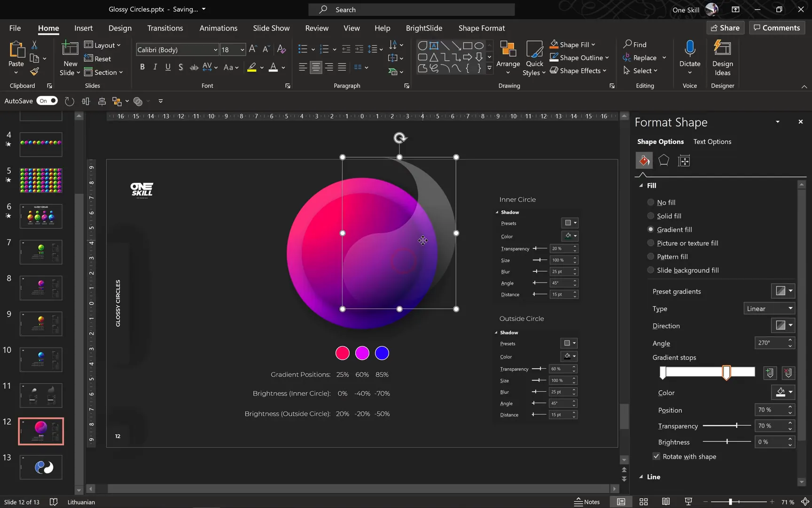Switch to Effects in Format Shape pane
The width and height of the screenshot is (812, 508).
pyautogui.click(x=664, y=160)
